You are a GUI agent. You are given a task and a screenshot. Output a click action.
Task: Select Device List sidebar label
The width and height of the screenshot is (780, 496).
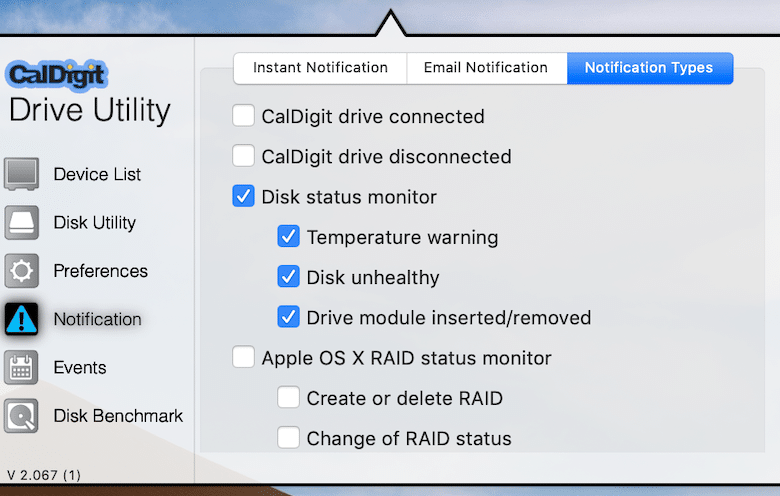[x=97, y=175]
